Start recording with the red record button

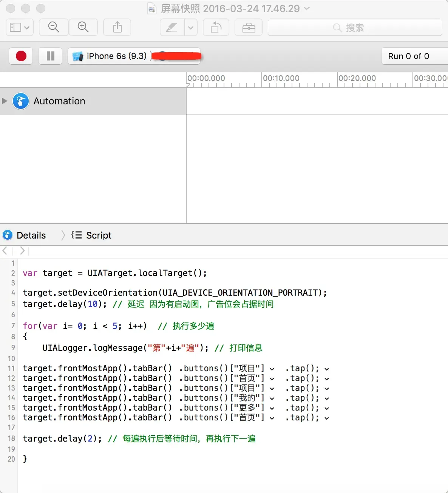click(21, 56)
